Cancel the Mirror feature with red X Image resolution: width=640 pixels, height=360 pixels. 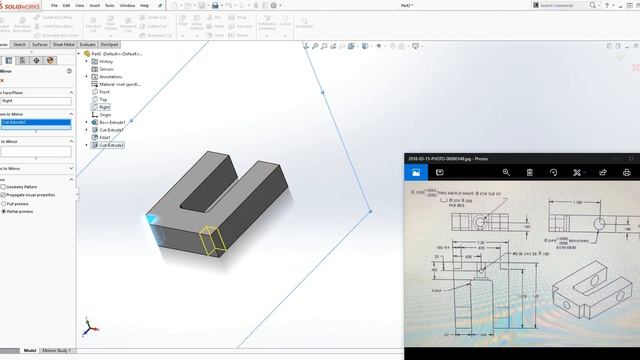tap(2, 80)
